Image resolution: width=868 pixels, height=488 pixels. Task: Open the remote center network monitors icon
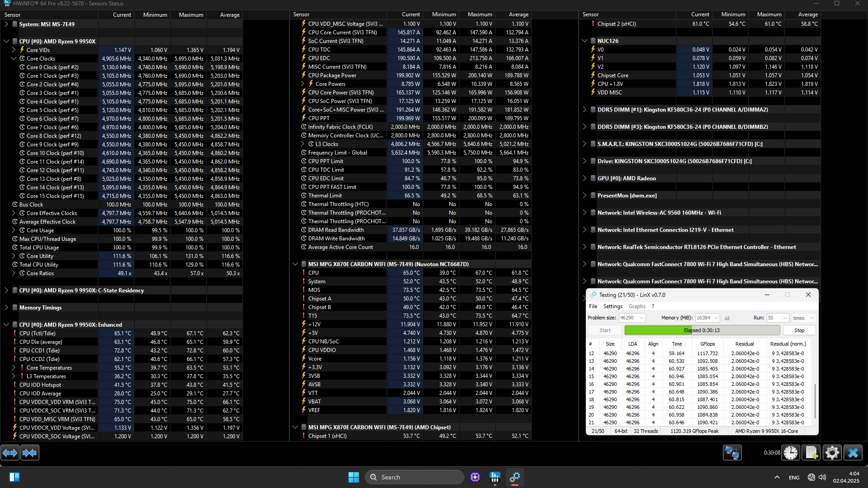coord(732,452)
